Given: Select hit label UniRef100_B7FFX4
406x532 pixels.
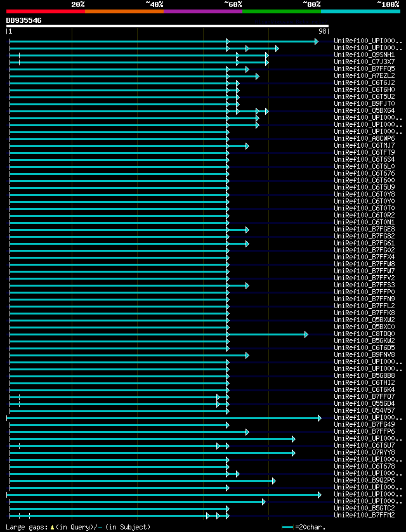Looking at the screenshot, I should 364,257.
